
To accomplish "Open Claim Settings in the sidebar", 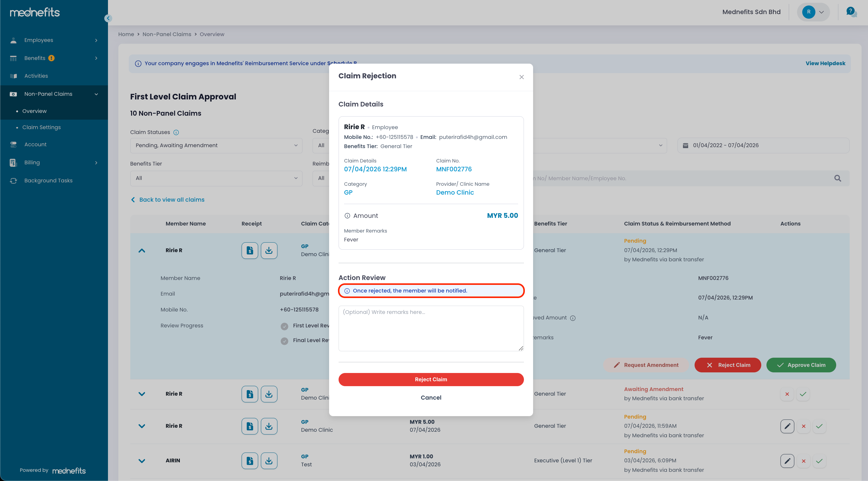I will pos(42,127).
